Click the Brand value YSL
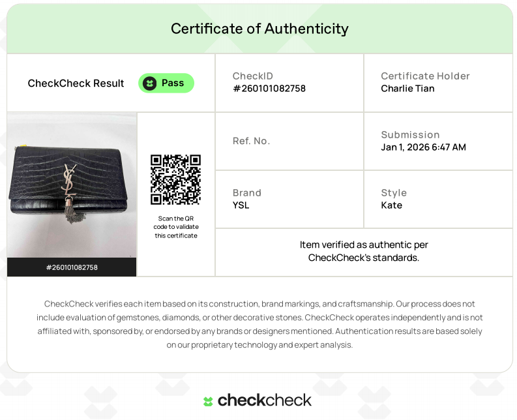Image resolution: width=517 pixels, height=420 pixels. pos(241,205)
